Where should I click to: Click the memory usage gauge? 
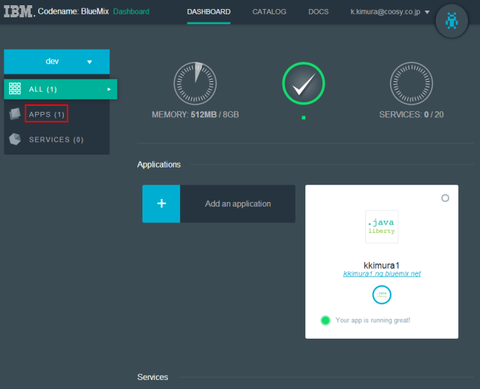click(x=195, y=83)
